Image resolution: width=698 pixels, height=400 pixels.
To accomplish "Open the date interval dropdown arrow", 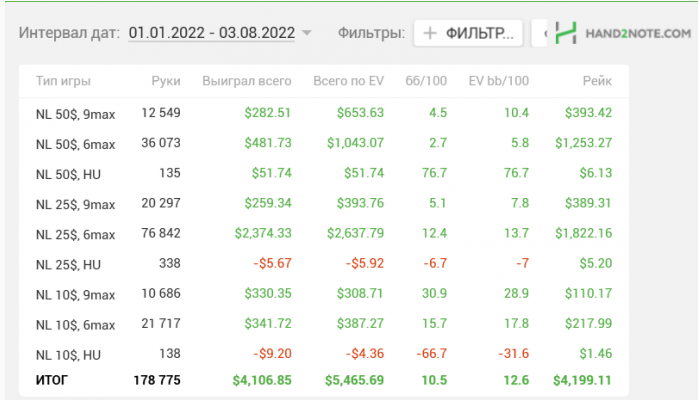I will [307, 33].
